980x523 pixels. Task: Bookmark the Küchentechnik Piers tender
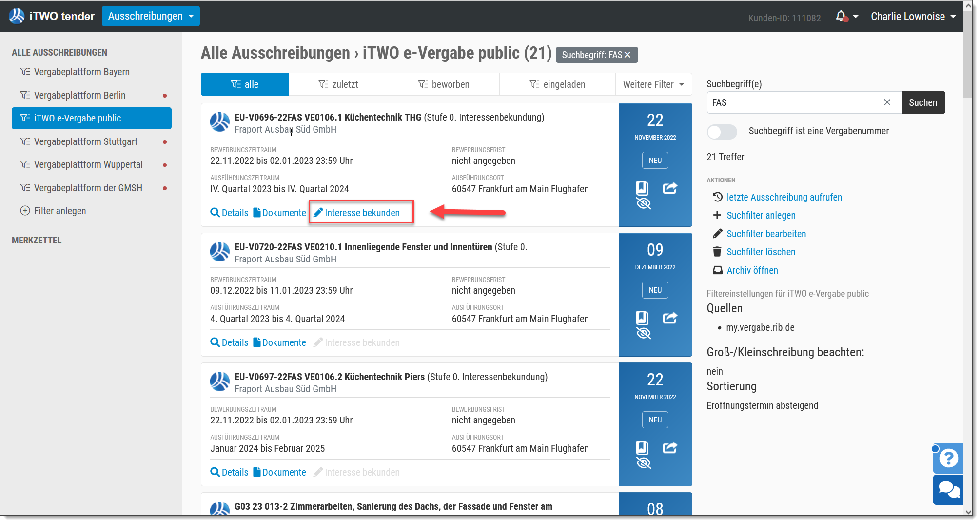tap(642, 447)
